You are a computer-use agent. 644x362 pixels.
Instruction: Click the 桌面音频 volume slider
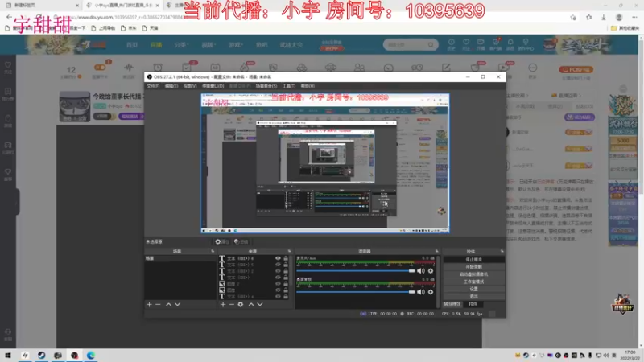[356, 292]
